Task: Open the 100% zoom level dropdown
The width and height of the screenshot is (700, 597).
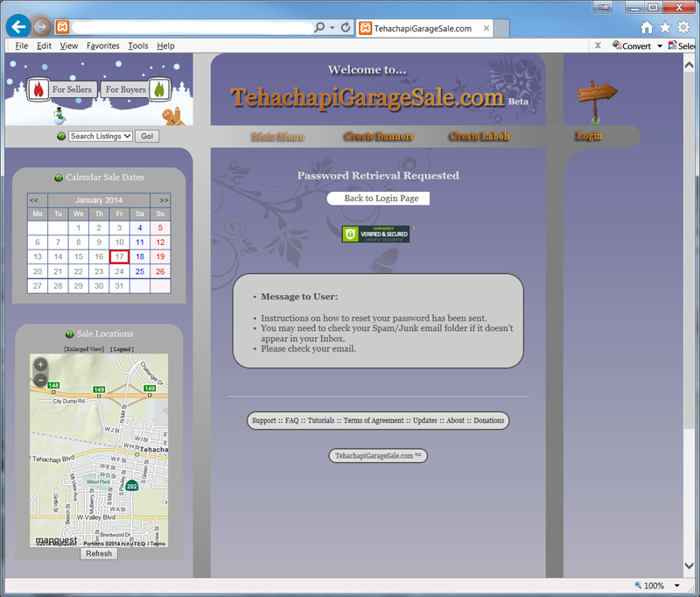Action: point(676,586)
